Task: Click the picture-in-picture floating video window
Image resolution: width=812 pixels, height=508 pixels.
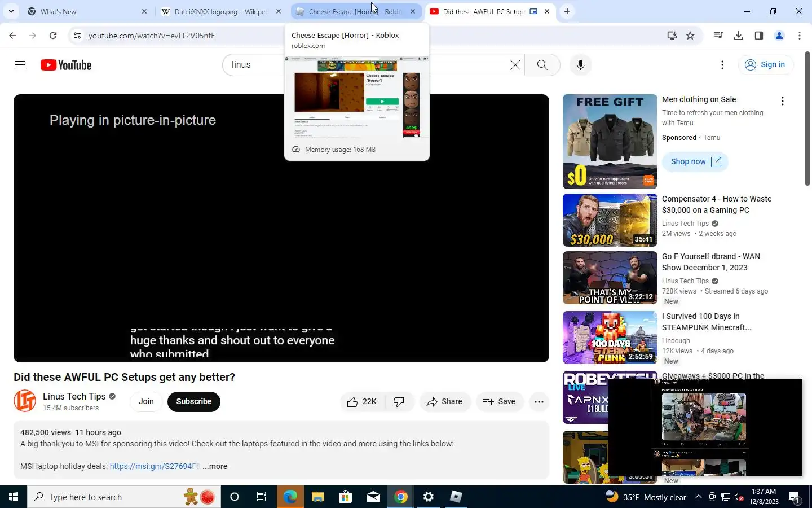Action: [x=705, y=427]
